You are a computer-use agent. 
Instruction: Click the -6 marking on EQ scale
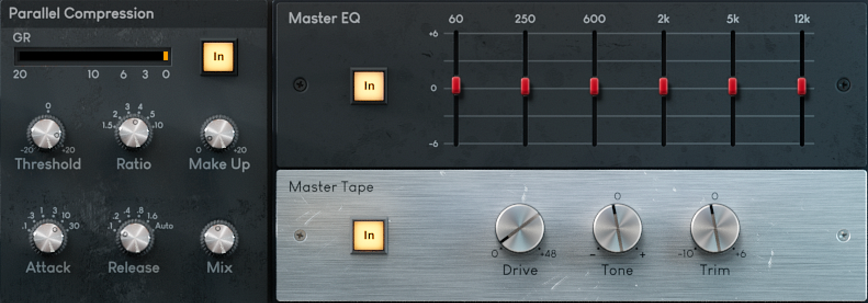(434, 144)
